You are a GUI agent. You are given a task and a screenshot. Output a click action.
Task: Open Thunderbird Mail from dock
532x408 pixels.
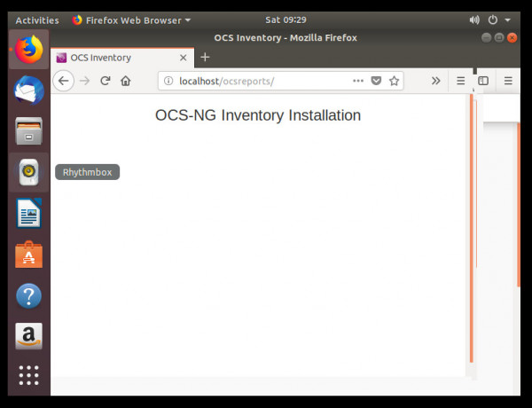click(x=29, y=90)
